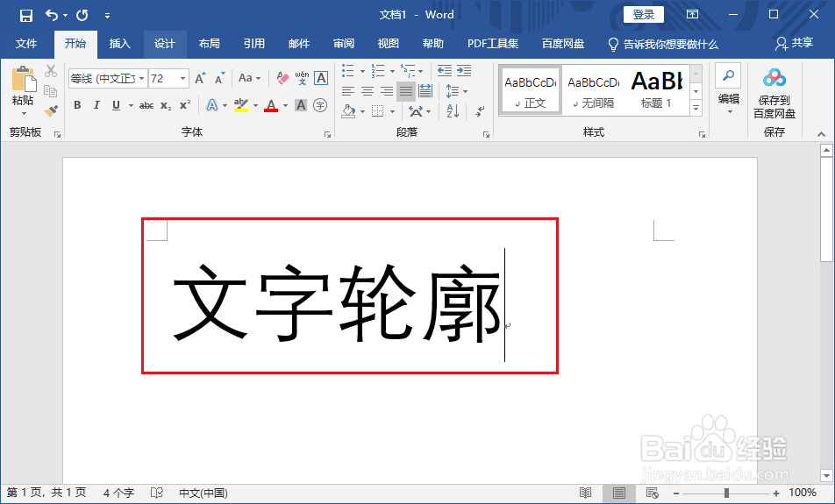The width and height of the screenshot is (835, 504).
Task: Apply character shading icon
Action: (301, 105)
